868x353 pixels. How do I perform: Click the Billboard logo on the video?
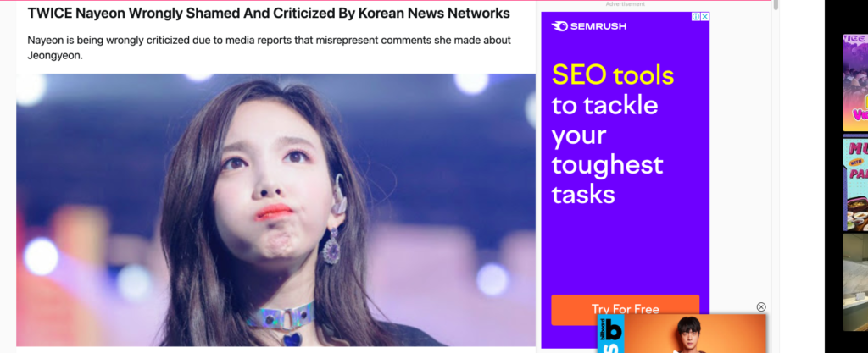613,334
